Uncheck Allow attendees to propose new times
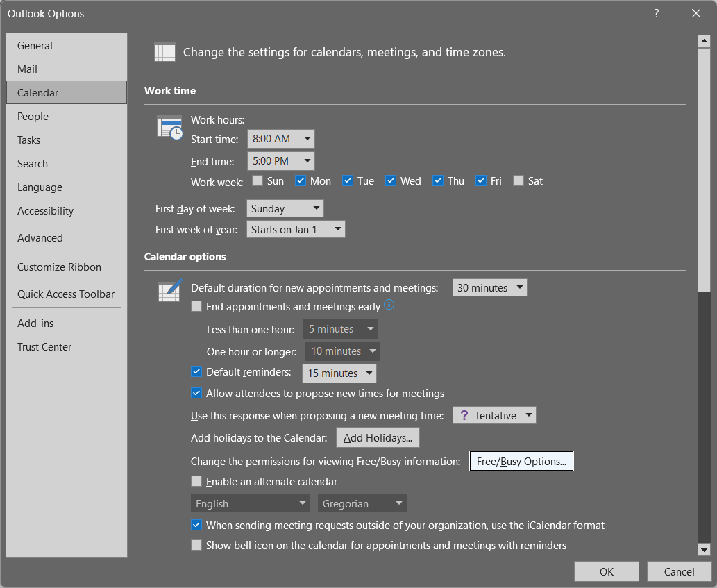The width and height of the screenshot is (717, 588). (x=196, y=393)
